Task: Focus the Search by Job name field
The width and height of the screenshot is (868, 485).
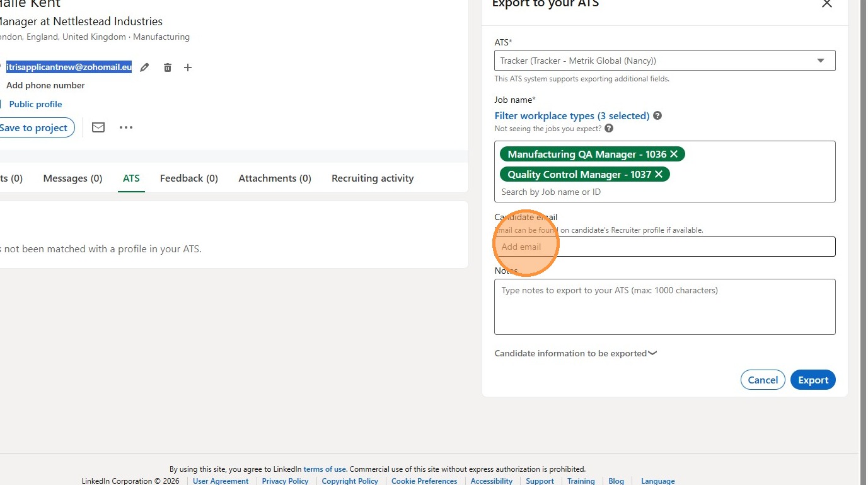Action: pyautogui.click(x=665, y=192)
